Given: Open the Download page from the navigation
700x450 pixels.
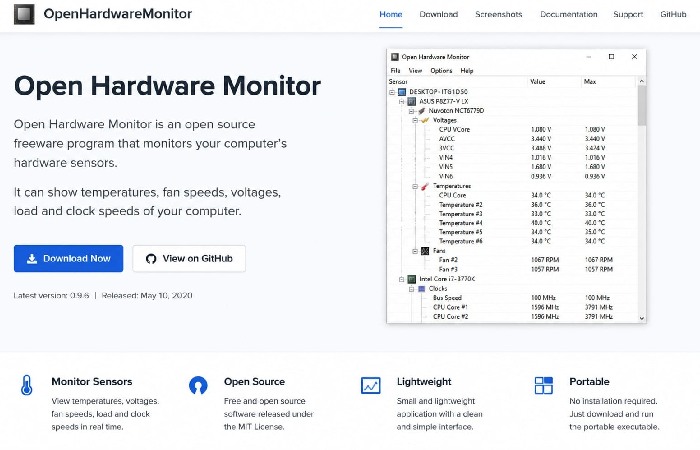Looking at the screenshot, I should tap(439, 14).
